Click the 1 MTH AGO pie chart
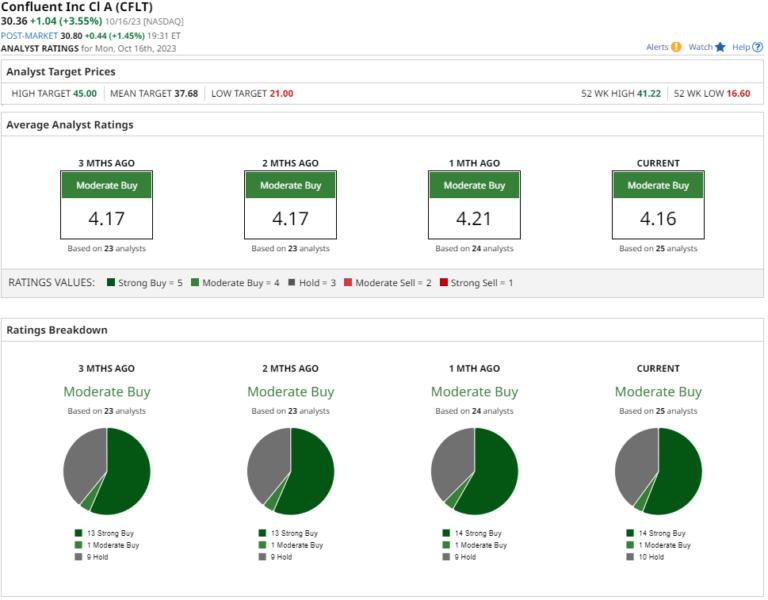 475,471
